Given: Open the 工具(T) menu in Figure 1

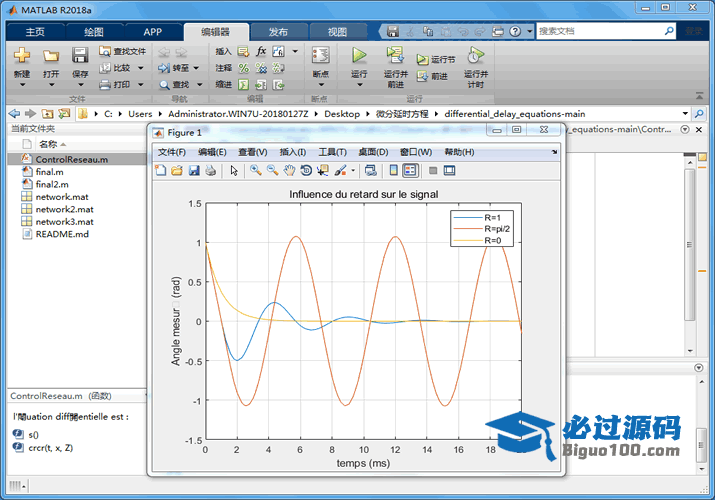Looking at the screenshot, I should pos(332,152).
